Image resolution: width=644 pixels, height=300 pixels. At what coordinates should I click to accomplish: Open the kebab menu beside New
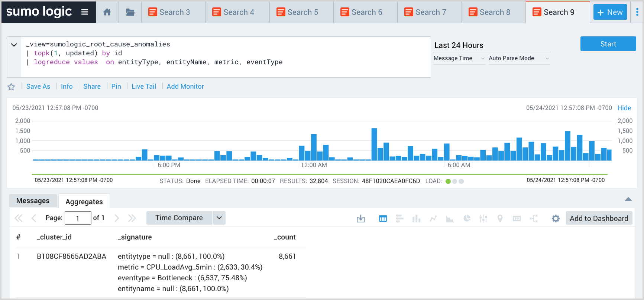coord(637,12)
